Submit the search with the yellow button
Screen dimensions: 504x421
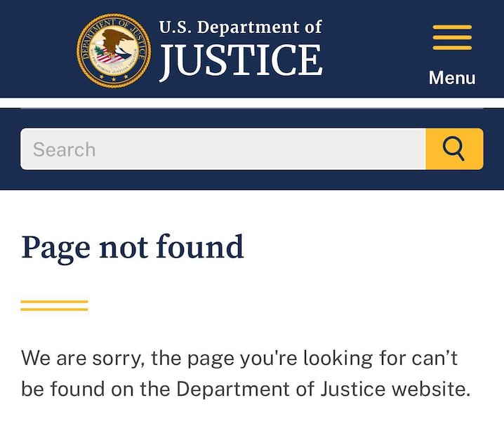454,149
